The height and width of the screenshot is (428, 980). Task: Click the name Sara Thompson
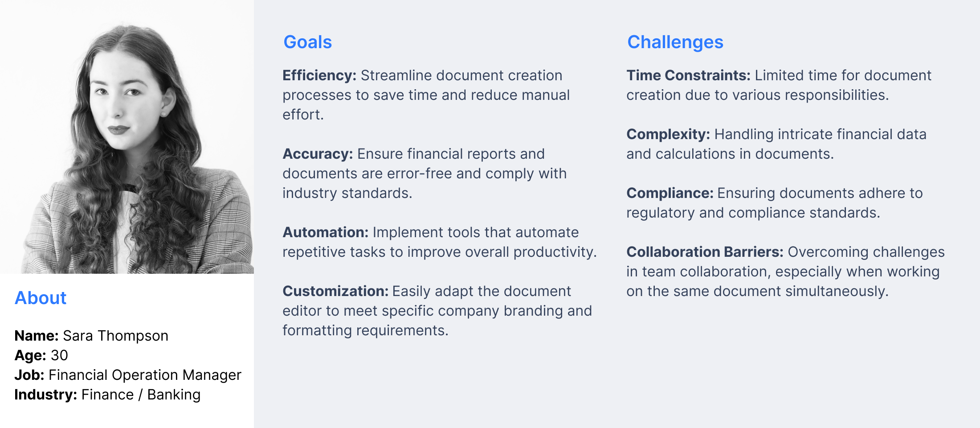point(116,336)
